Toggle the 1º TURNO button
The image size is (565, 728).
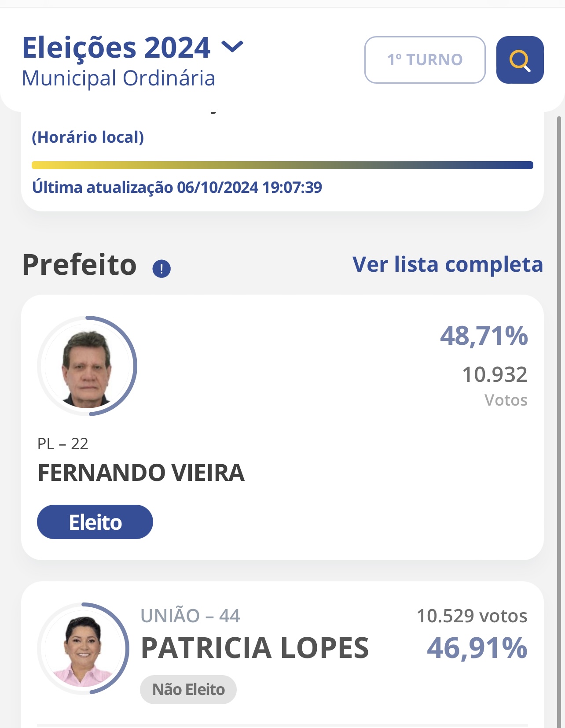425,60
